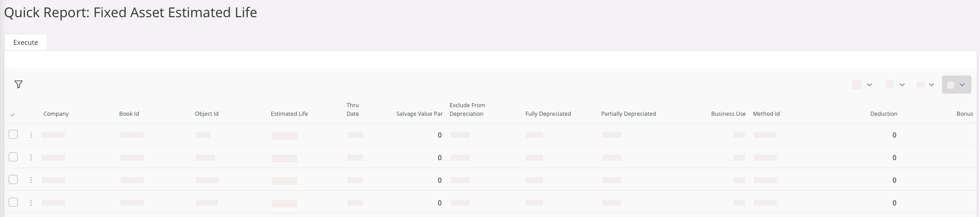This screenshot has height=217, width=980.
Task: Click the Estimated Life column header
Action: pos(289,114)
